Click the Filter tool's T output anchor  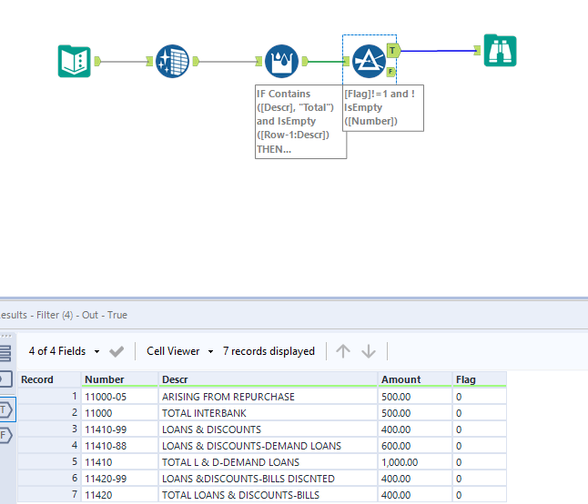click(x=393, y=50)
